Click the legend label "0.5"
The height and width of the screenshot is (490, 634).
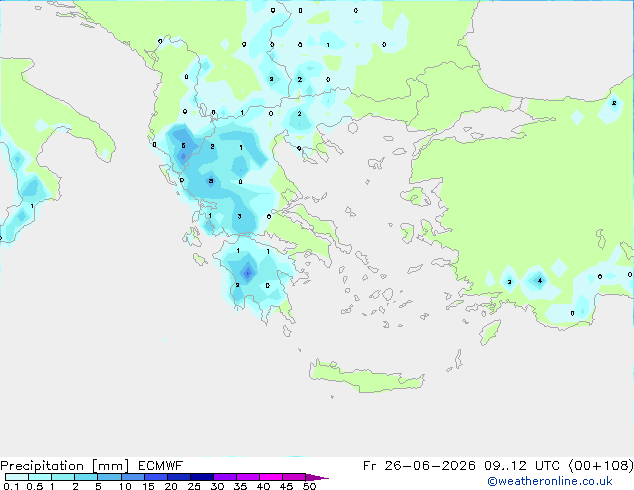pos(34,486)
